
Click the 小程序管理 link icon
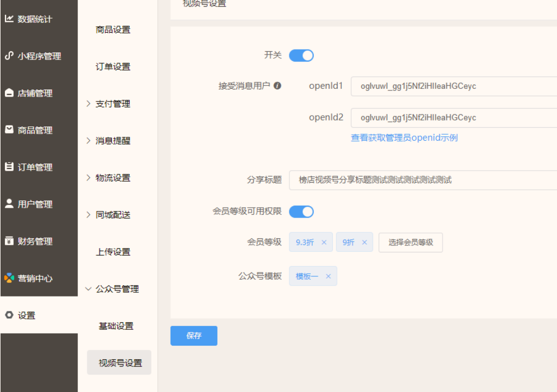click(x=9, y=56)
